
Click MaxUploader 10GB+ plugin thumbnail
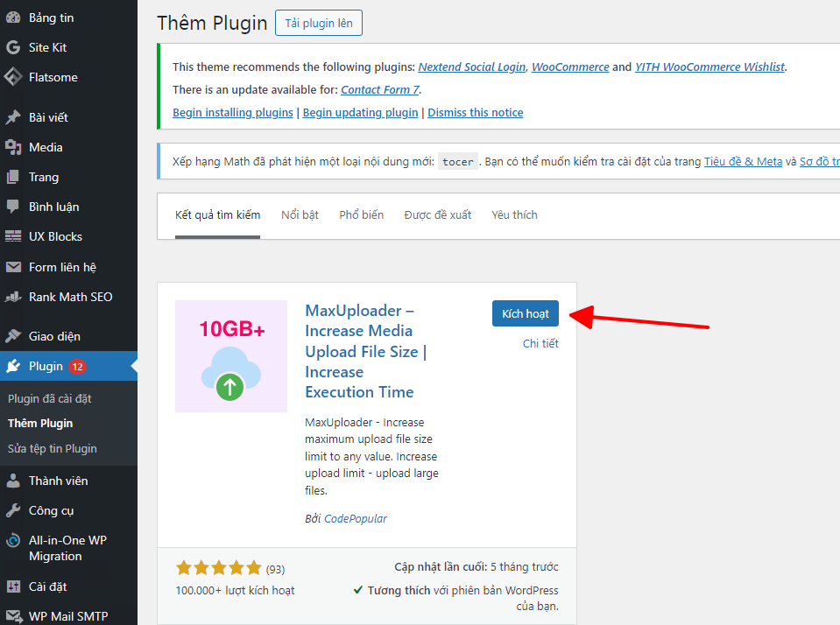pyautogui.click(x=231, y=356)
